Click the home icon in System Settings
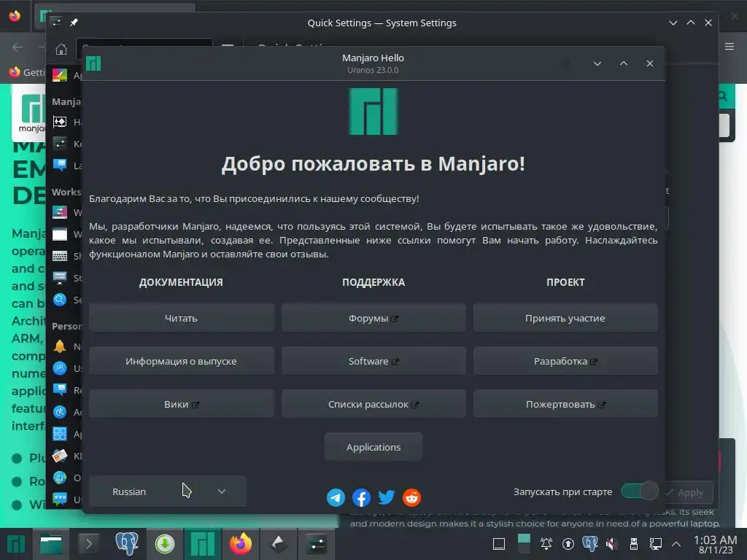The image size is (747, 560). [61, 49]
